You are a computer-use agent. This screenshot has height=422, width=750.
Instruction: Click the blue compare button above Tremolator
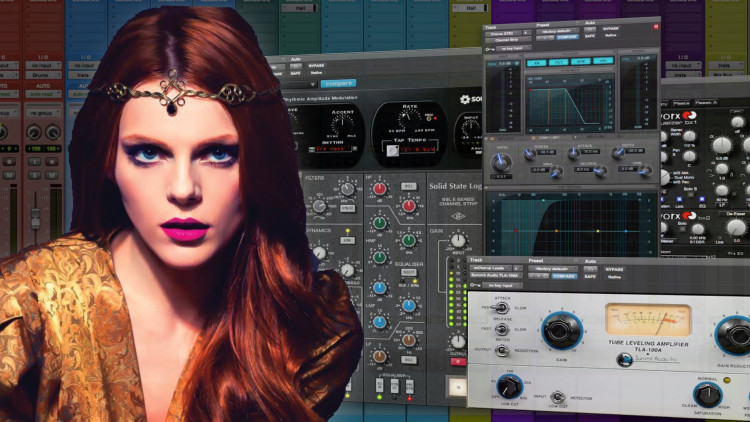pyautogui.click(x=339, y=83)
